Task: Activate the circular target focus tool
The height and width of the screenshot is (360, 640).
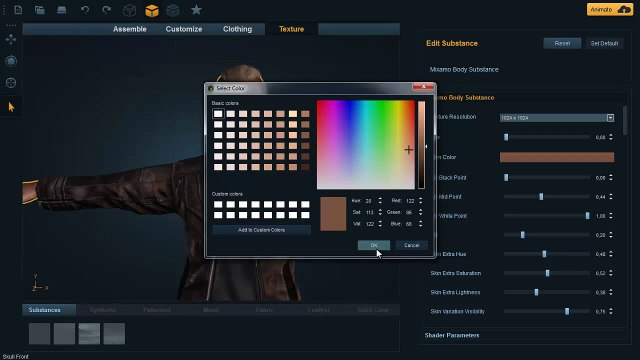Action: tap(11, 83)
